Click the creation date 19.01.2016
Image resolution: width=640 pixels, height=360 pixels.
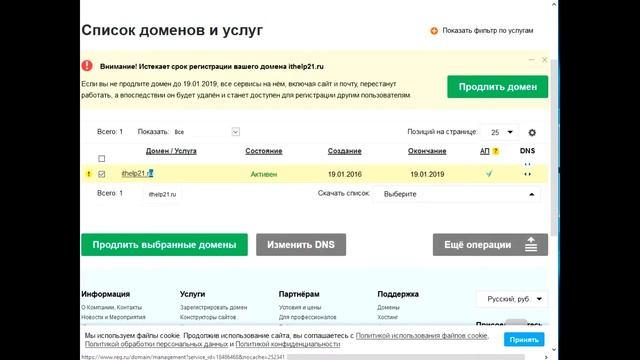[x=344, y=174]
